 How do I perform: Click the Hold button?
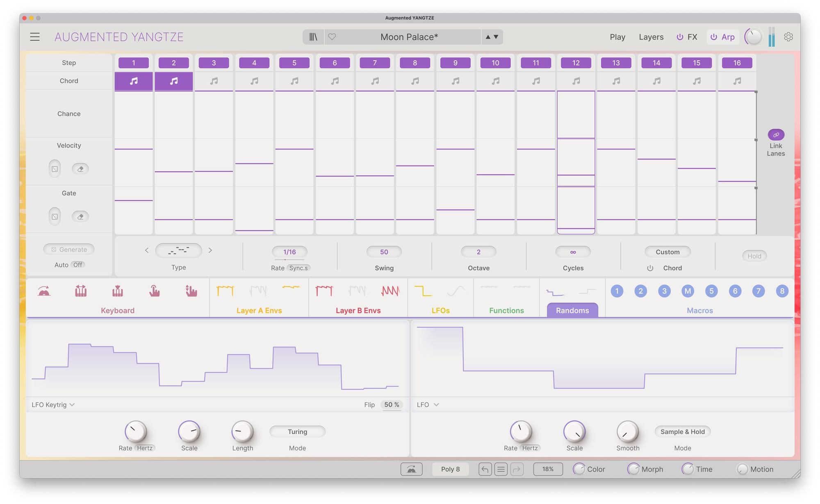pyautogui.click(x=754, y=256)
